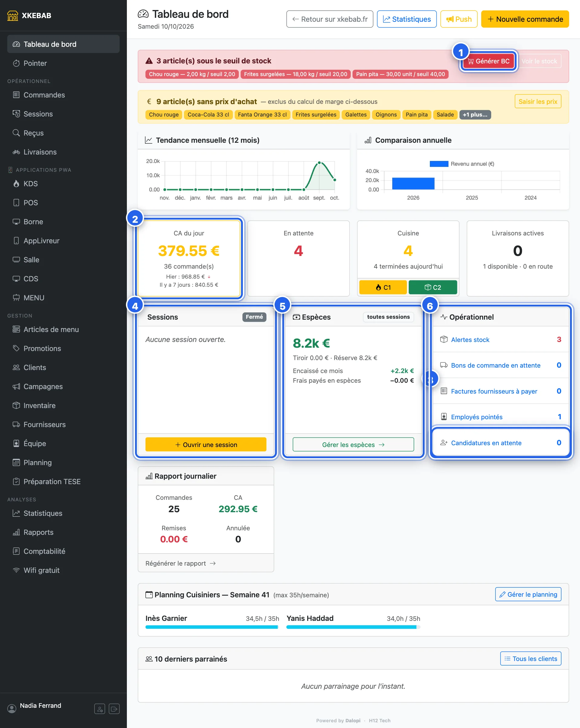580x728 pixels.
Task: Click the Voir le stock button
Action: (x=539, y=61)
